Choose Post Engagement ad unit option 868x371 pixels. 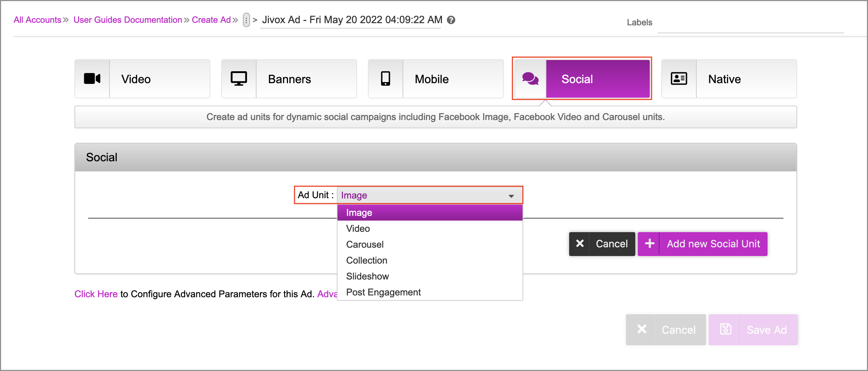(x=383, y=292)
